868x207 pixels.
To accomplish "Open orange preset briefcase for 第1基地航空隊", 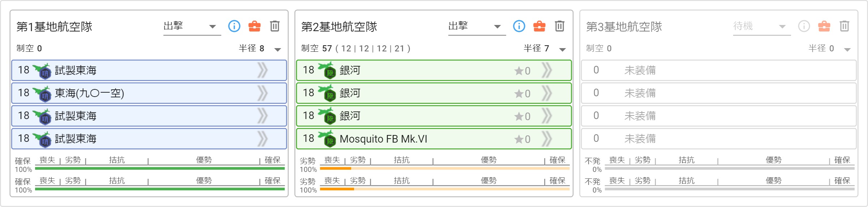I will [255, 26].
